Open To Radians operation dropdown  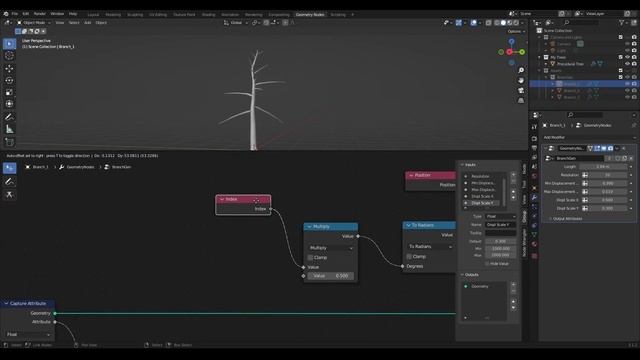(430, 247)
